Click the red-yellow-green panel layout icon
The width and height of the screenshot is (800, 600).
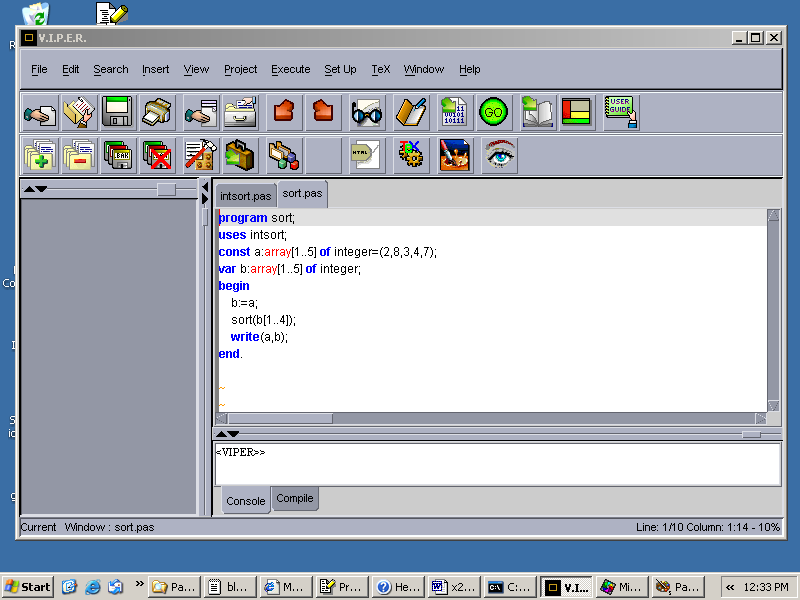(x=577, y=112)
